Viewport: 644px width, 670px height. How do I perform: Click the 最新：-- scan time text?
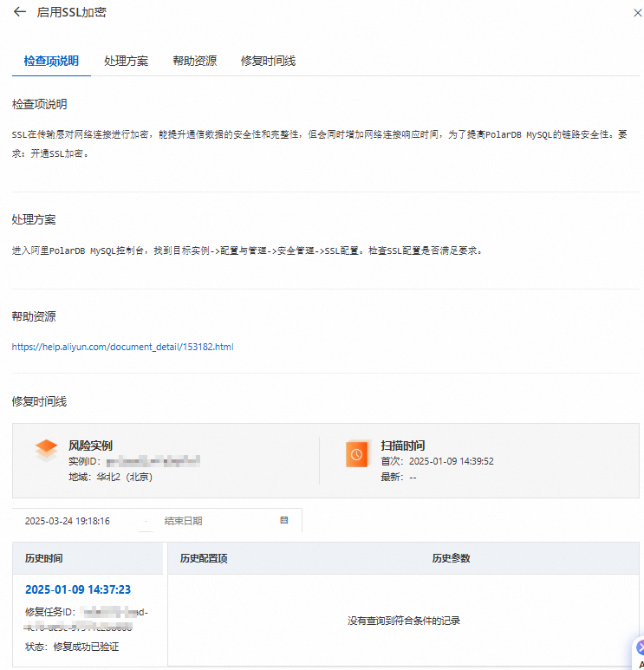[x=399, y=477]
